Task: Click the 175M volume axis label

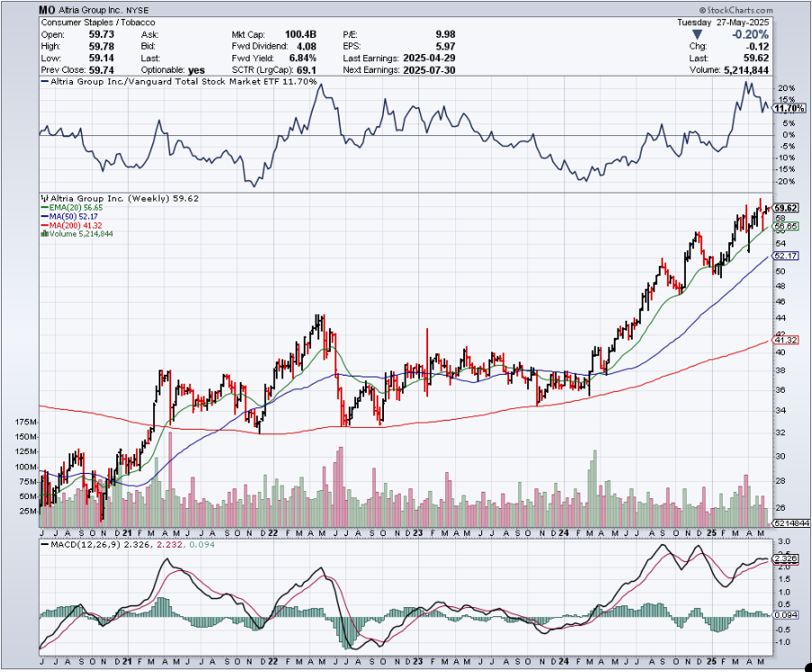Action: 27,422
